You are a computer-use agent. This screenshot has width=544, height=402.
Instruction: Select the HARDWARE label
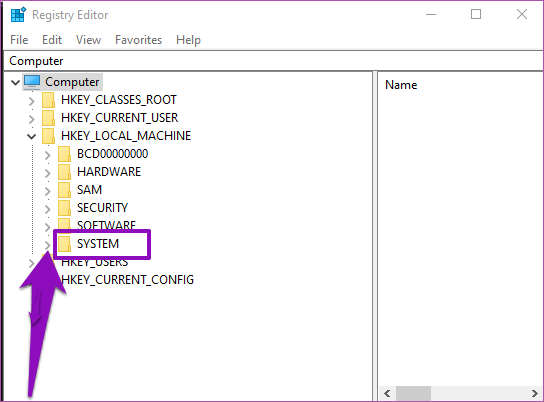[x=109, y=172]
